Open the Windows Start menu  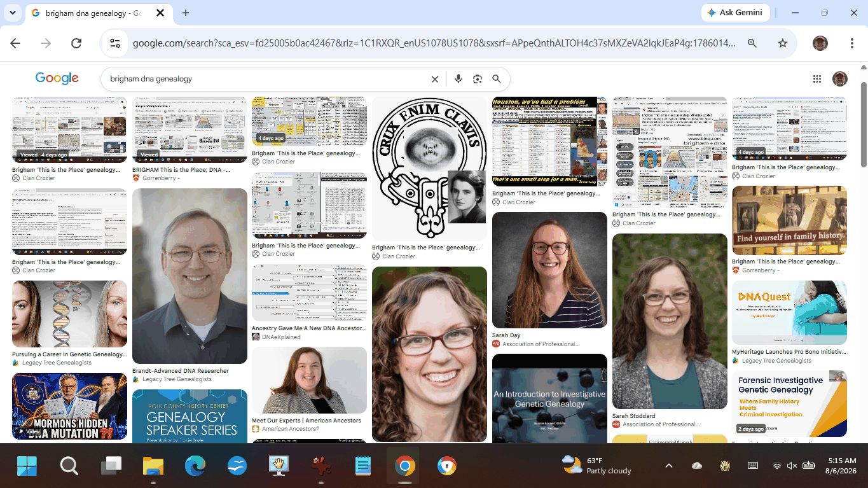tap(27, 466)
